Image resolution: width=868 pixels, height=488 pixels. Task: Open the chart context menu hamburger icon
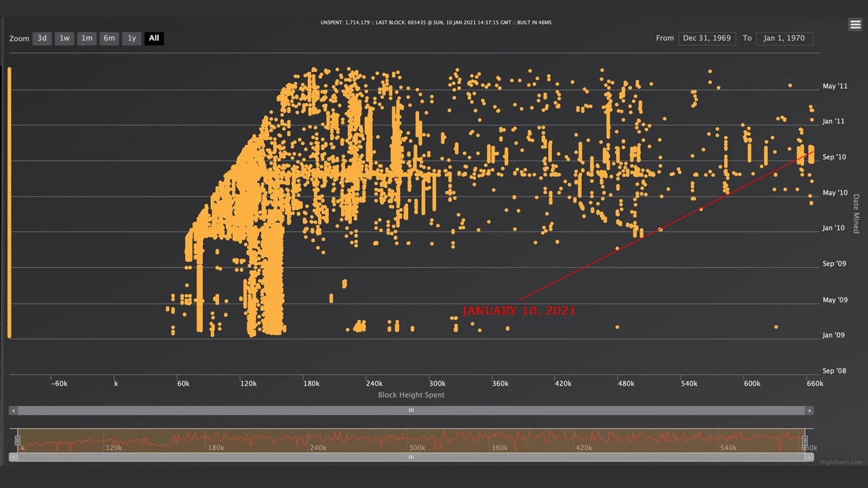pos(854,24)
